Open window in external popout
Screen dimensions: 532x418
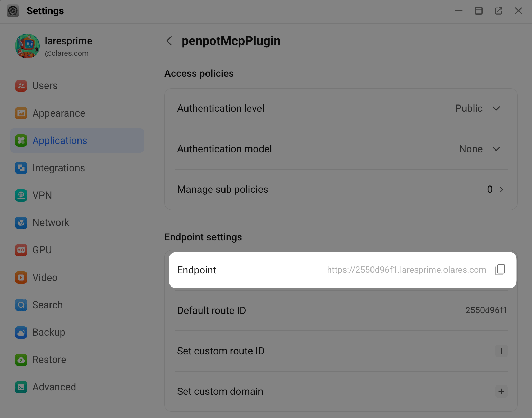(x=498, y=11)
